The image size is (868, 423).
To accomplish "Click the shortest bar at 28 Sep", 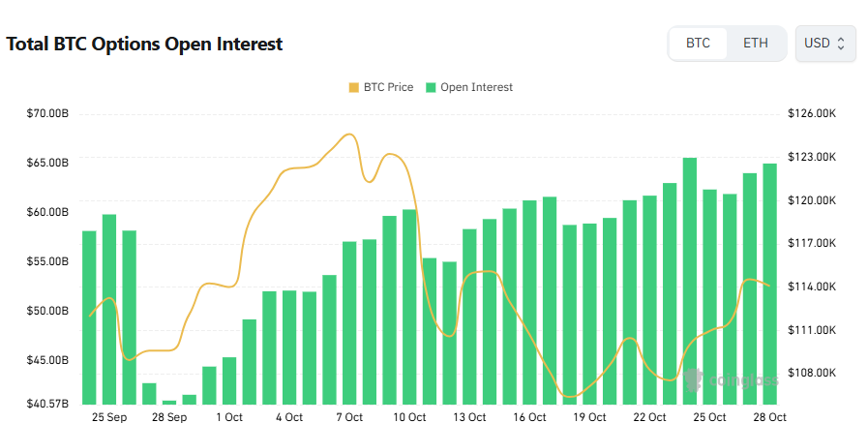I will coord(169,401).
